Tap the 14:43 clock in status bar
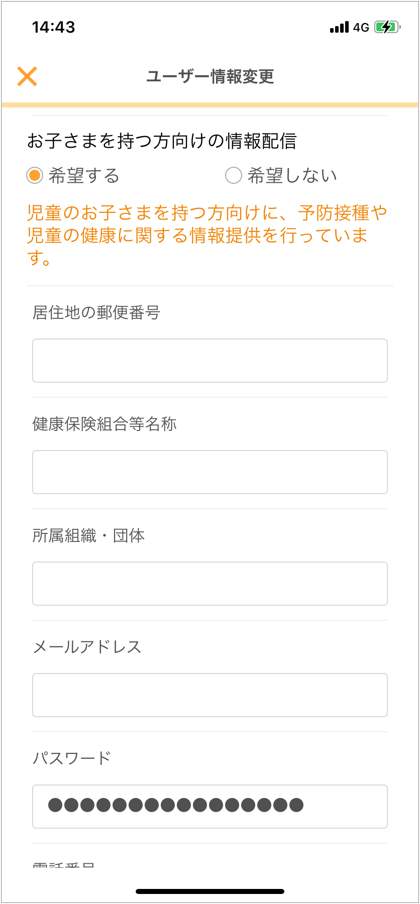This screenshot has width=420, height=904. (x=51, y=27)
